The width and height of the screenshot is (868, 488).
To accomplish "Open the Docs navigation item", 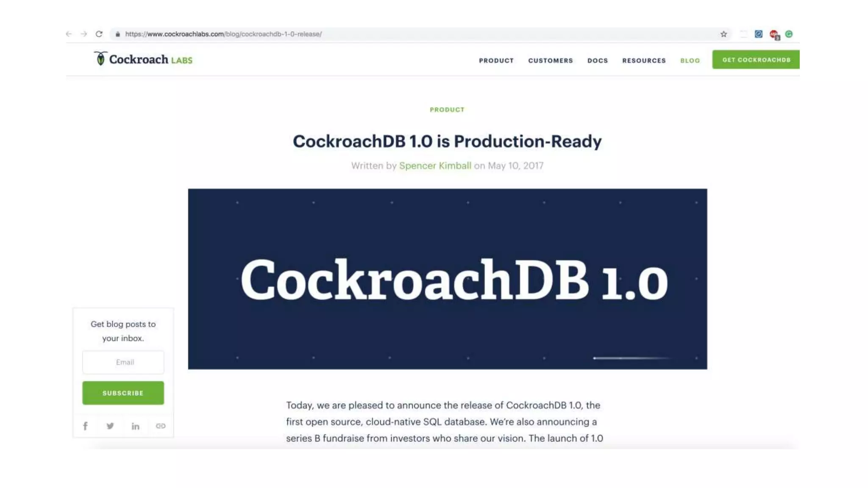I will coord(598,61).
